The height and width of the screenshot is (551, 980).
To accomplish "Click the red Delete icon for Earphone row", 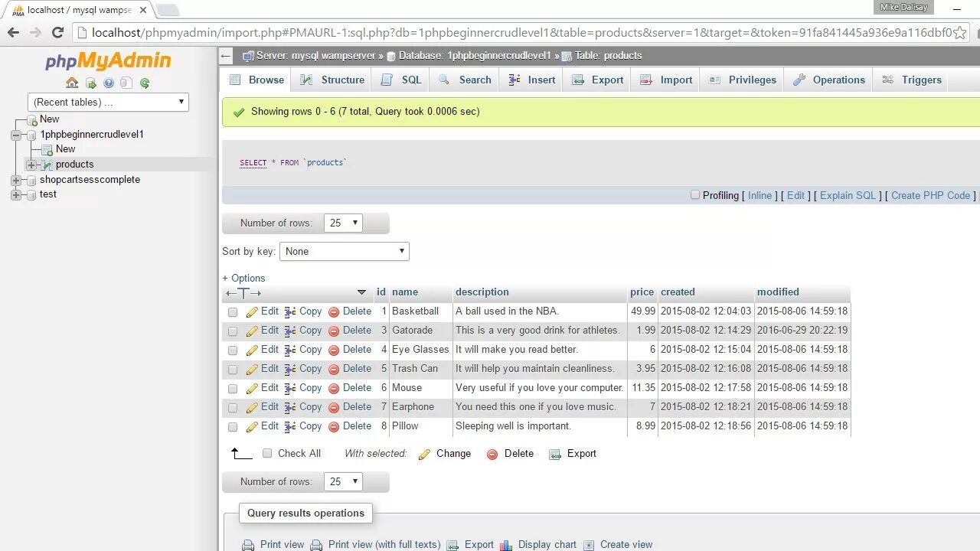I will 334,408.
